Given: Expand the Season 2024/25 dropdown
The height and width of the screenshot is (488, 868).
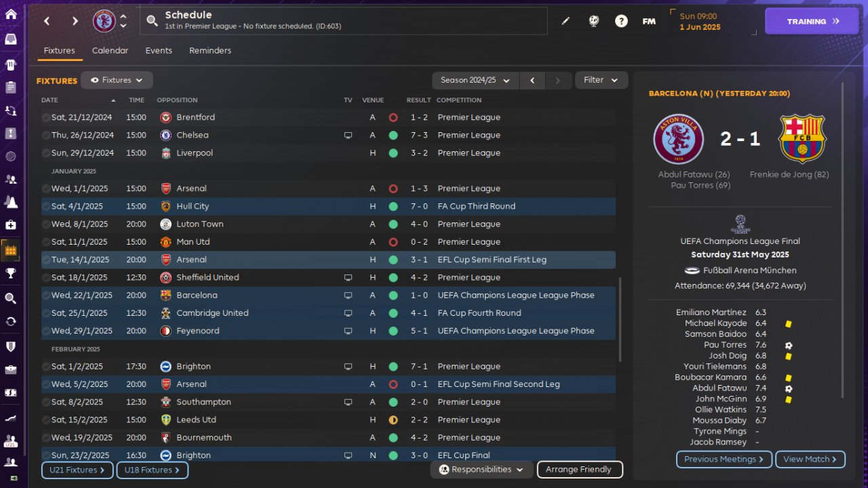Looking at the screenshot, I should [x=475, y=80].
